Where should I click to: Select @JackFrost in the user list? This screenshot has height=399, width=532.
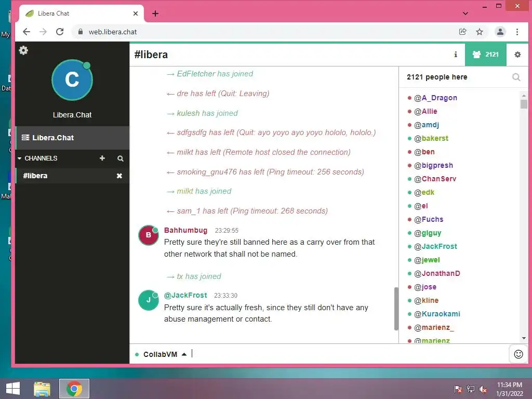click(x=435, y=246)
